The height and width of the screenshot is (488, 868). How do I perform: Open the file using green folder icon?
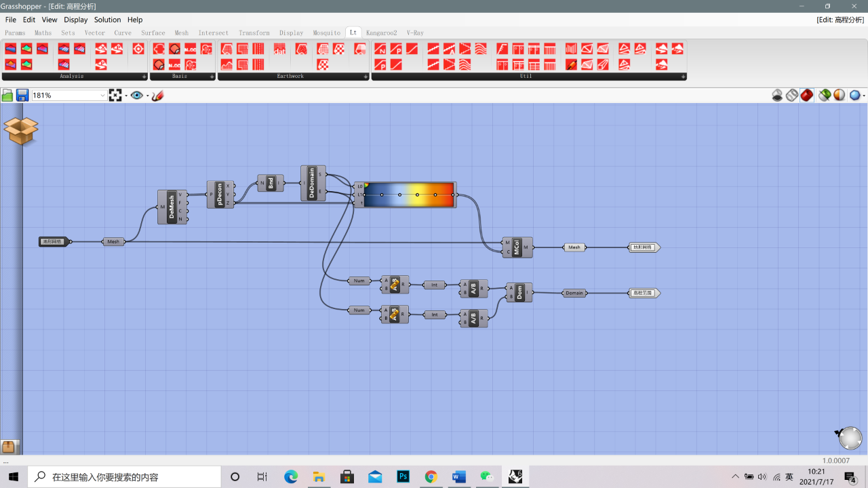[x=7, y=96]
